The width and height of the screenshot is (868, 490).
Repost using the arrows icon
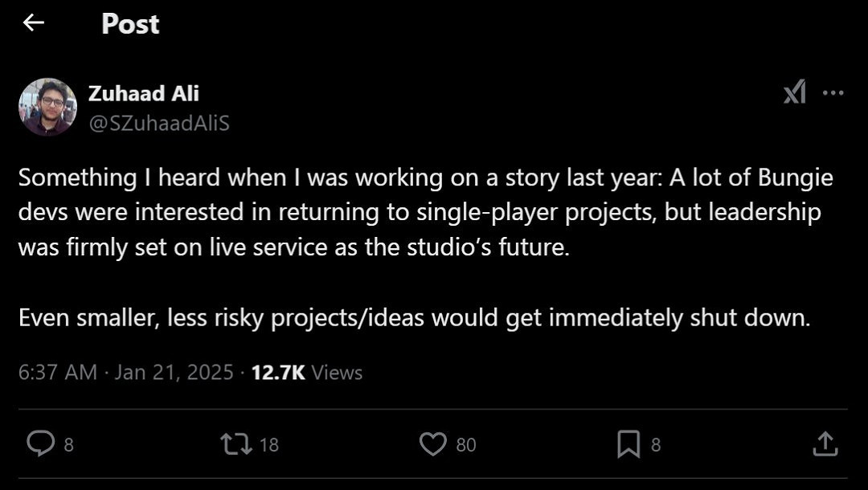coord(234,443)
